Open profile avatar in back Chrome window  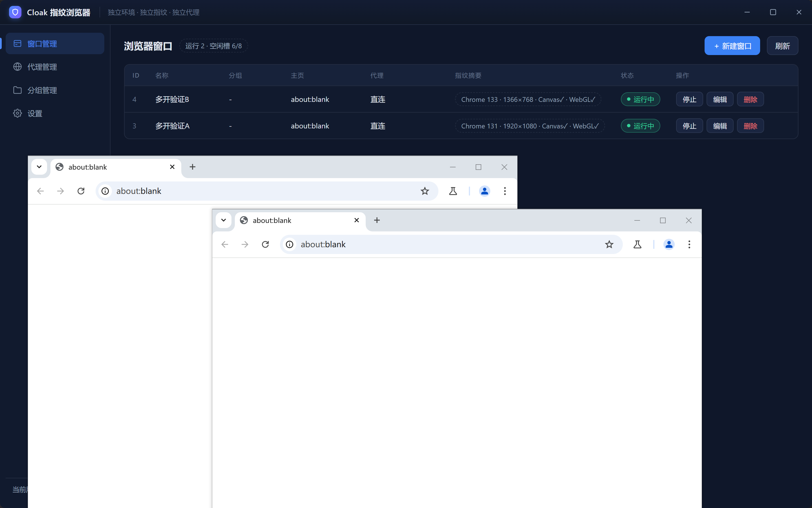click(x=484, y=191)
